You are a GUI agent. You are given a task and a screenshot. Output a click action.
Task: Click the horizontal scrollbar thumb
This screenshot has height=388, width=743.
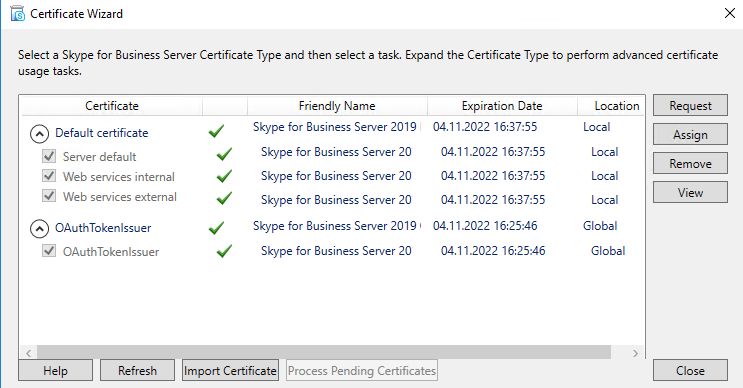pos(324,352)
